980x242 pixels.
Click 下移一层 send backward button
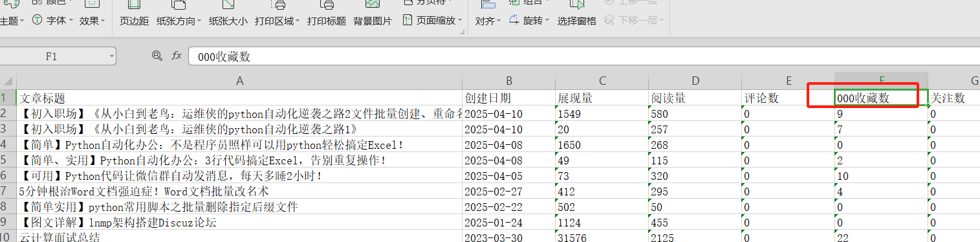[634, 21]
